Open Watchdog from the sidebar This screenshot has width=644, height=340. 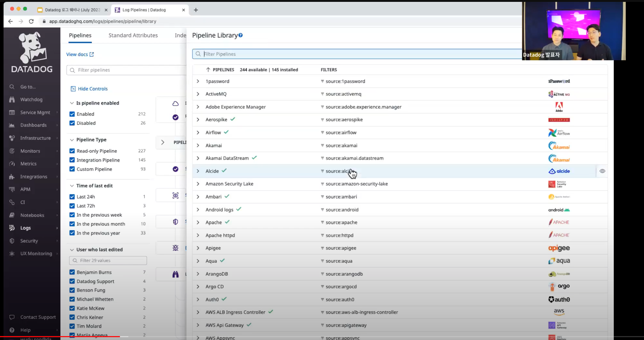point(31,99)
